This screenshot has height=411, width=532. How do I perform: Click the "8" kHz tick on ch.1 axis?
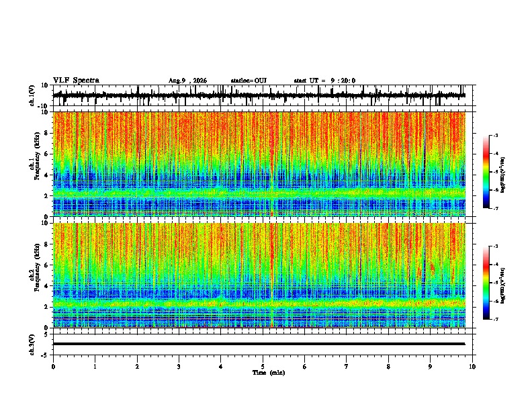tap(46, 133)
